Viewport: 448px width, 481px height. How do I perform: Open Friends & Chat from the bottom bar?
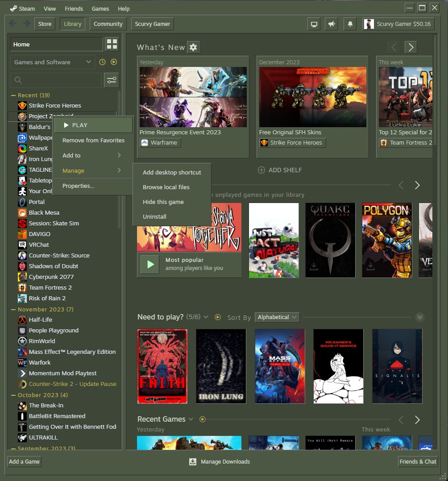[418, 462]
